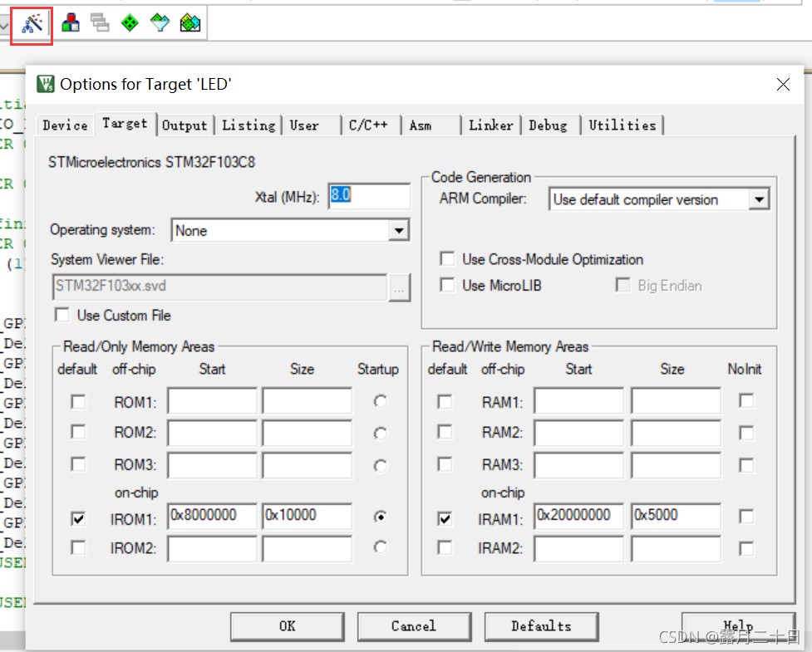Select the ROM1 Startup radio button
Image resolution: width=812 pixels, height=652 pixels.
380,401
